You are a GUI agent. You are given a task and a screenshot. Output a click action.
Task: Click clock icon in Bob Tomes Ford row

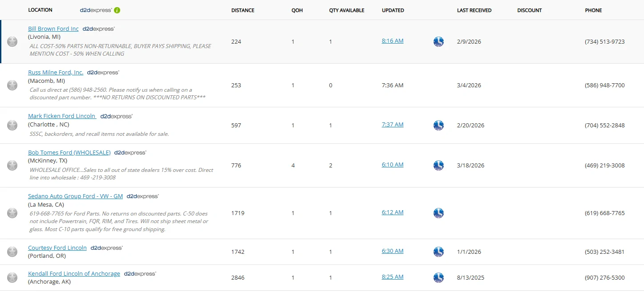tap(438, 166)
